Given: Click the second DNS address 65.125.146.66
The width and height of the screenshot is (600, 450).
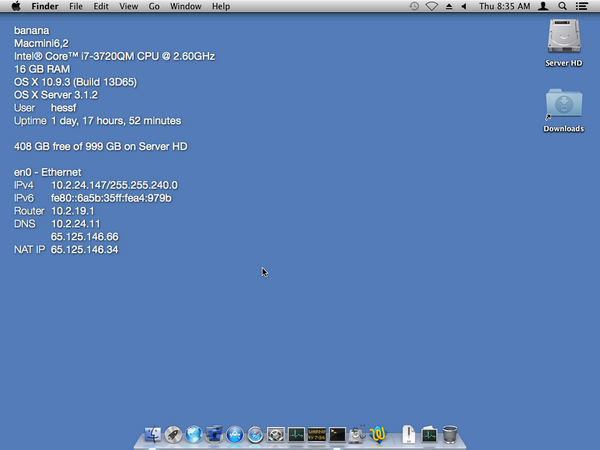Looking at the screenshot, I should (85, 237).
